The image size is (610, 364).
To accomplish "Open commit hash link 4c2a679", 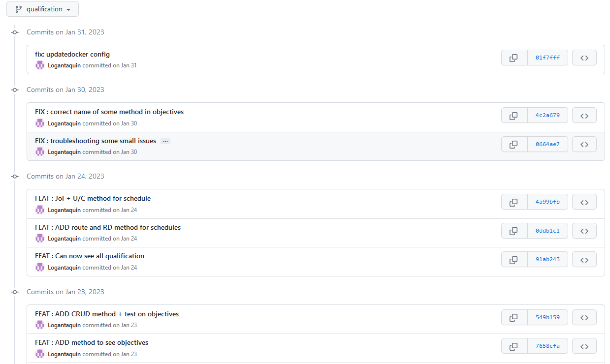I will pos(547,116).
